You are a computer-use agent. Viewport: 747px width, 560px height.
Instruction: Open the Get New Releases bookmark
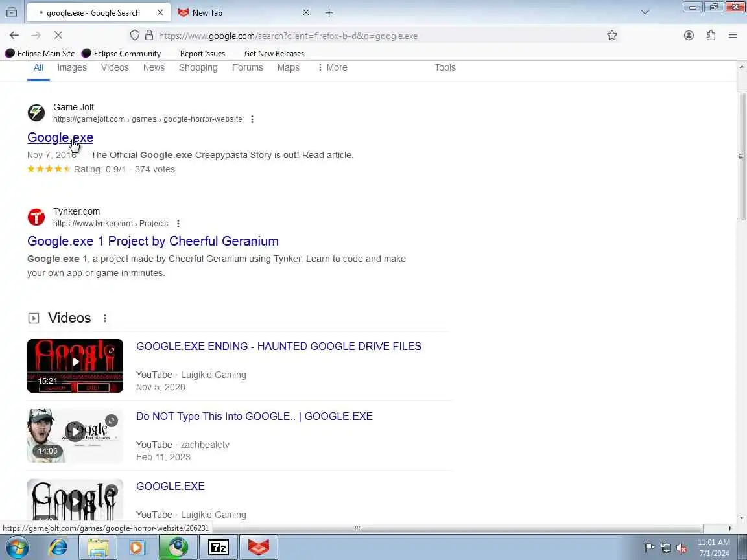[274, 53]
